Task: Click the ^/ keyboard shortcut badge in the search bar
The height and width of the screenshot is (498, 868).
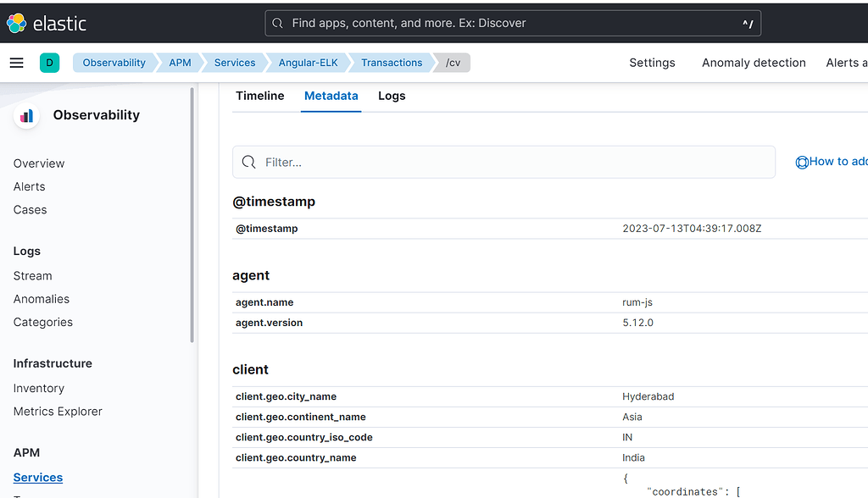Action: (746, 24)
